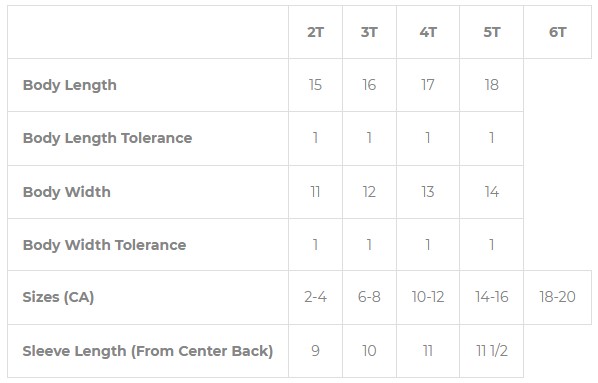Select Sleeve Length (From Center Back) label
598x383 pixels.
click(x=148, y=351)
